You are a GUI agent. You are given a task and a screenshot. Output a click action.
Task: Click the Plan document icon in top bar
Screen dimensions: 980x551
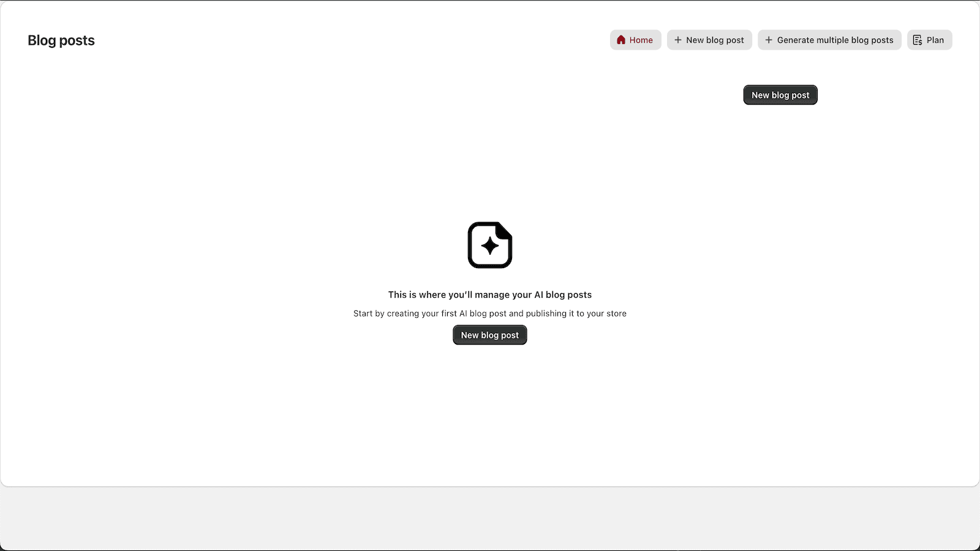pyautogui.click(x=918, y=40)
